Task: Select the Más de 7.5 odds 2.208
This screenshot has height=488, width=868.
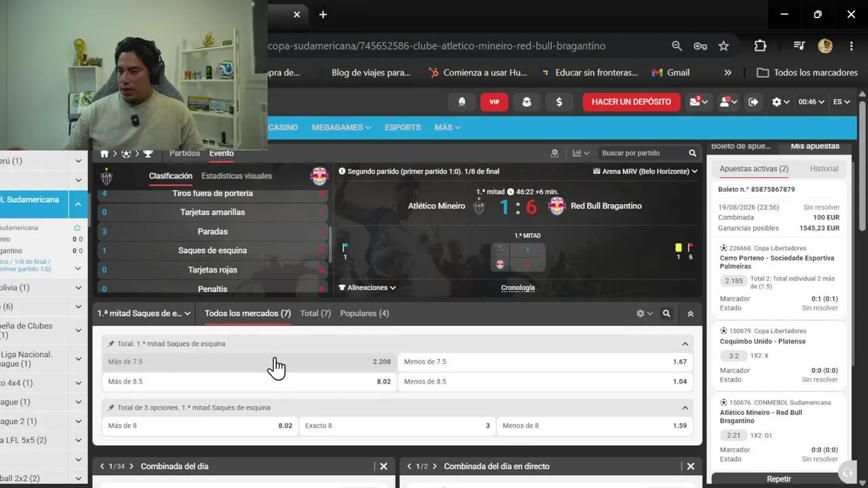Action: point(250,362)
